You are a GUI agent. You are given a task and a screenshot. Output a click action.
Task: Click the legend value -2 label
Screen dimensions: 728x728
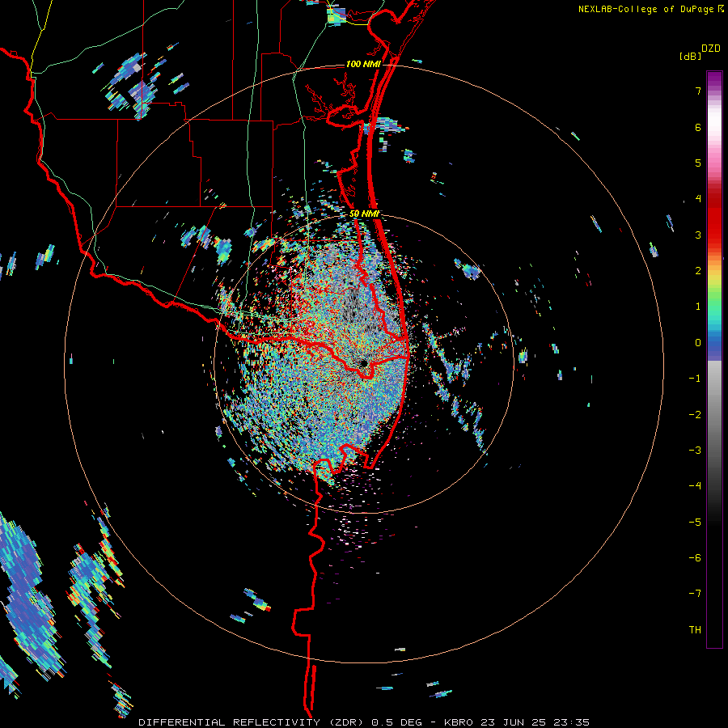[695, 415]
